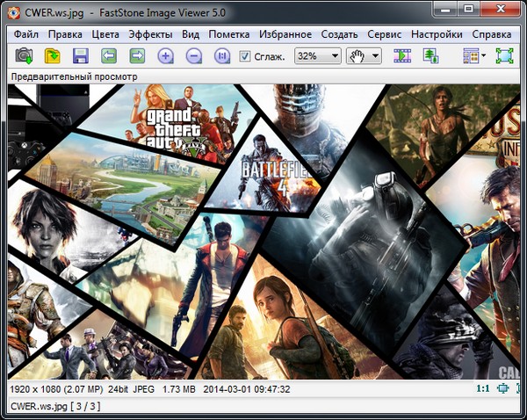The image size is (527, 420).
Task: Open the Эффекты menu
Action: [150, 34]
